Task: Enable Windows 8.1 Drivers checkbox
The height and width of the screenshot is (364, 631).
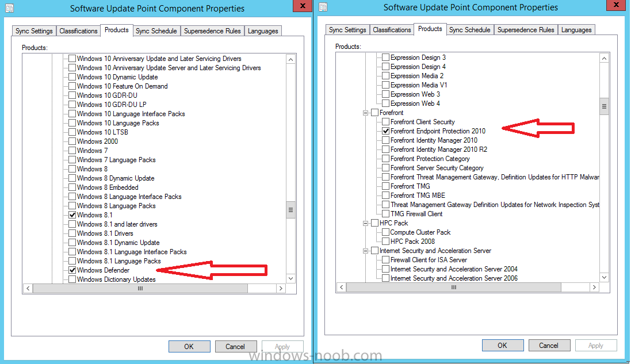Action: [72, 233]
